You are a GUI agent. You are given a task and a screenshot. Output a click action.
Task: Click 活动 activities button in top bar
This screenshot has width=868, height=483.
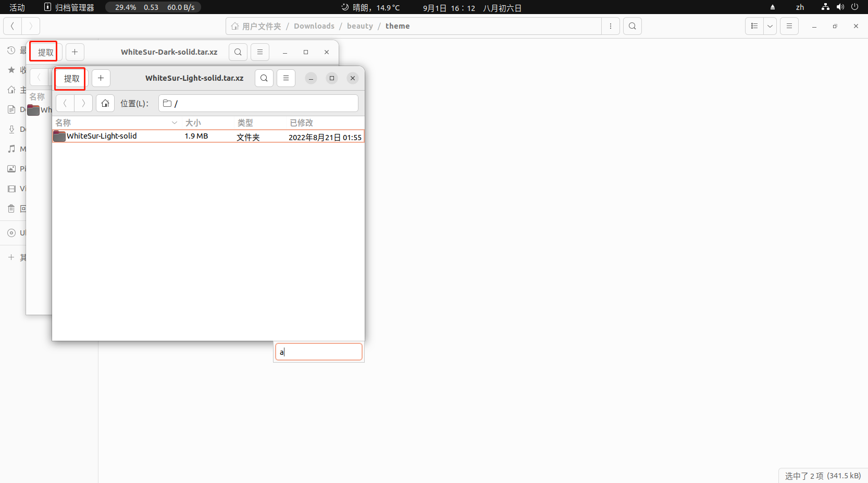pos(17,7)
